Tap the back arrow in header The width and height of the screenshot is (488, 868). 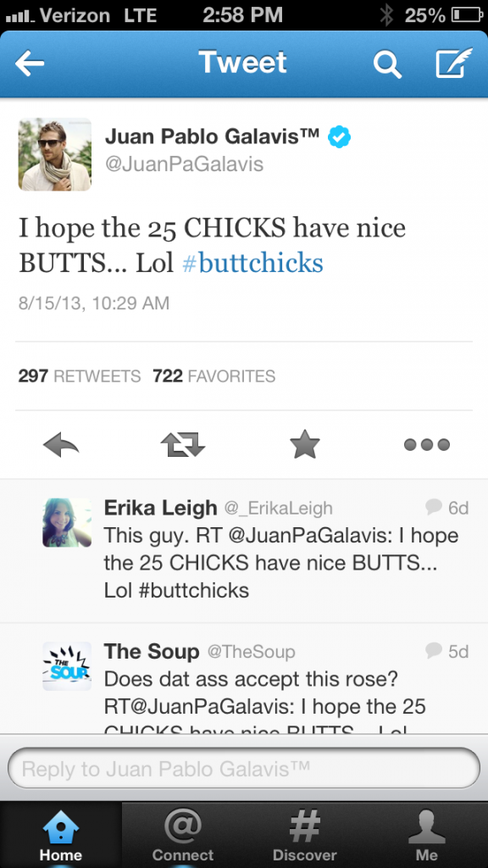pos(30,64)
